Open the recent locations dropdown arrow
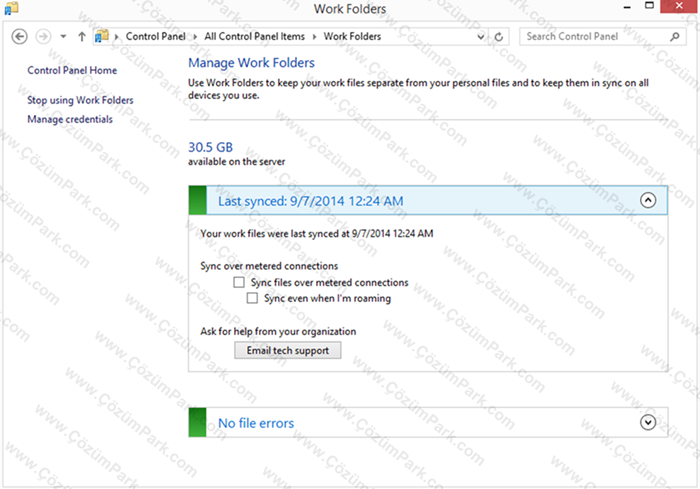This screenshot has height=489, width=700. (x=63, y=37)
